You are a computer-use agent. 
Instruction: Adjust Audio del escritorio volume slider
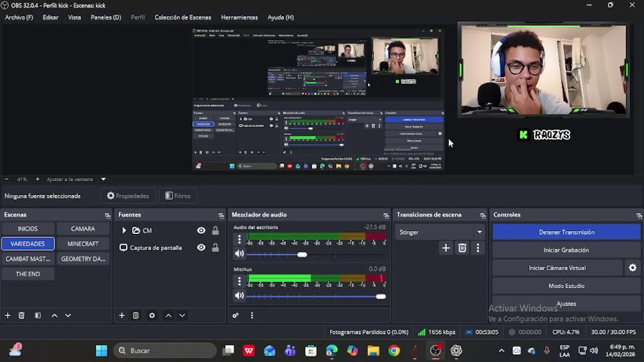coord(302,255)
